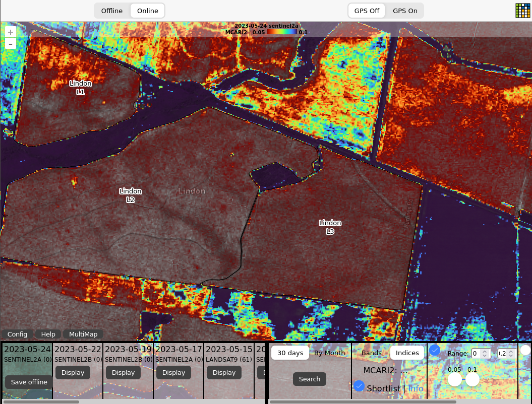Turn GPS On
Screen dimensions: 532x404
405,11
